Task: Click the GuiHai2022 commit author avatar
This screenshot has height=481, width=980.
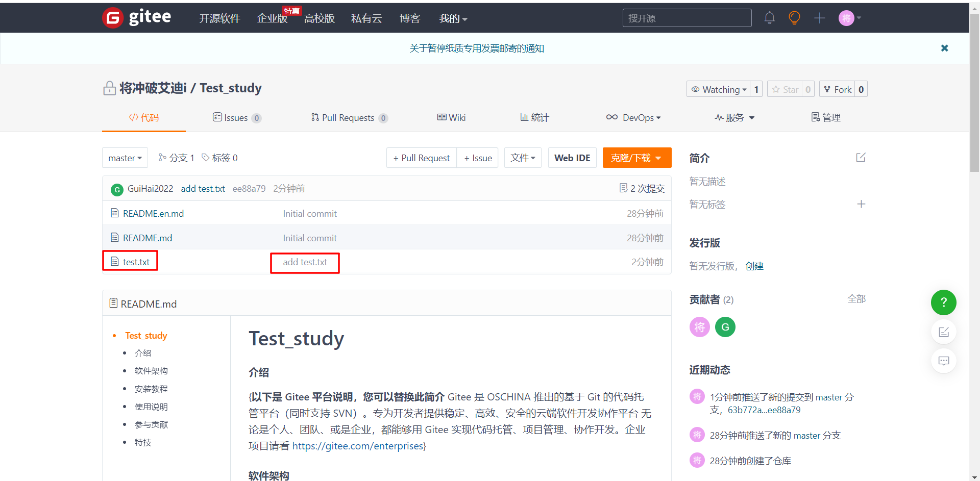Action: point(117,189)
